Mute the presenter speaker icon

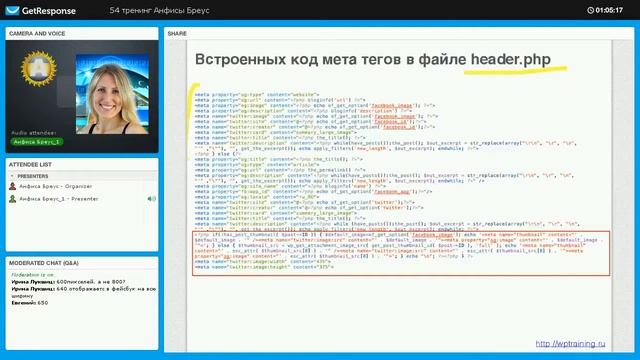pos(151,199)
